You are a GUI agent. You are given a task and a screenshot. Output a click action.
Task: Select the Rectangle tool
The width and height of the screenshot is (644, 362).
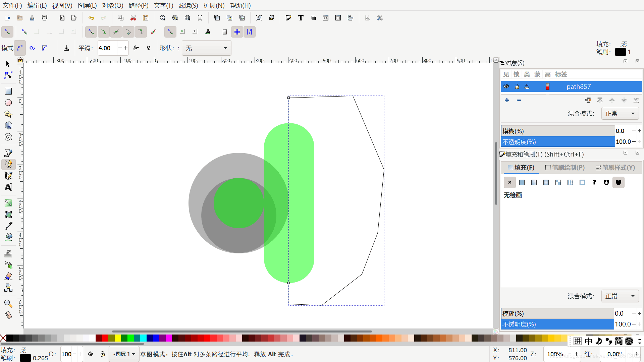click(8, 91)
